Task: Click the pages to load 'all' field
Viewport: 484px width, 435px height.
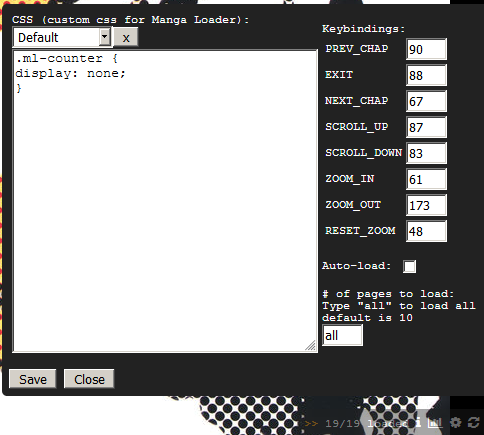Action: [x=342, y=335]
